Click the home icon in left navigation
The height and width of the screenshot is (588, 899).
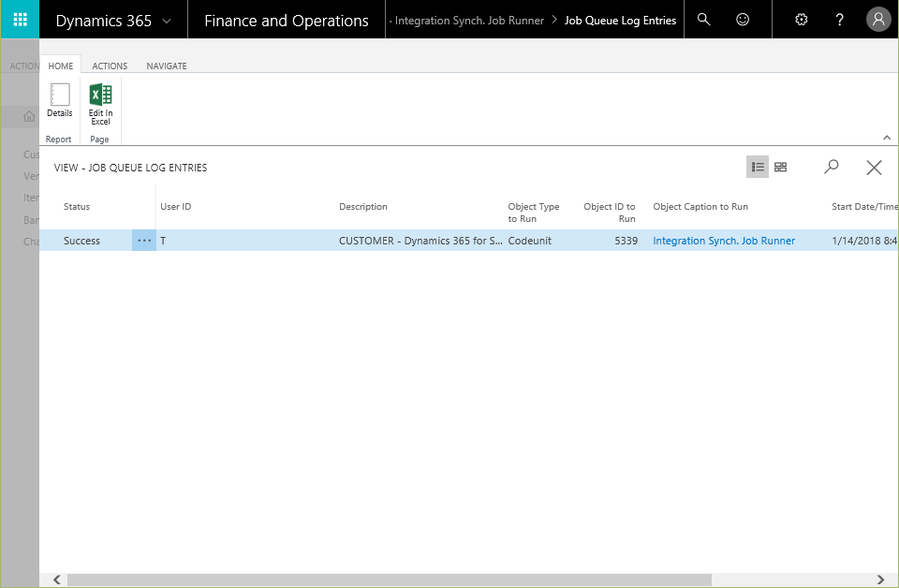tap(29, 116)
